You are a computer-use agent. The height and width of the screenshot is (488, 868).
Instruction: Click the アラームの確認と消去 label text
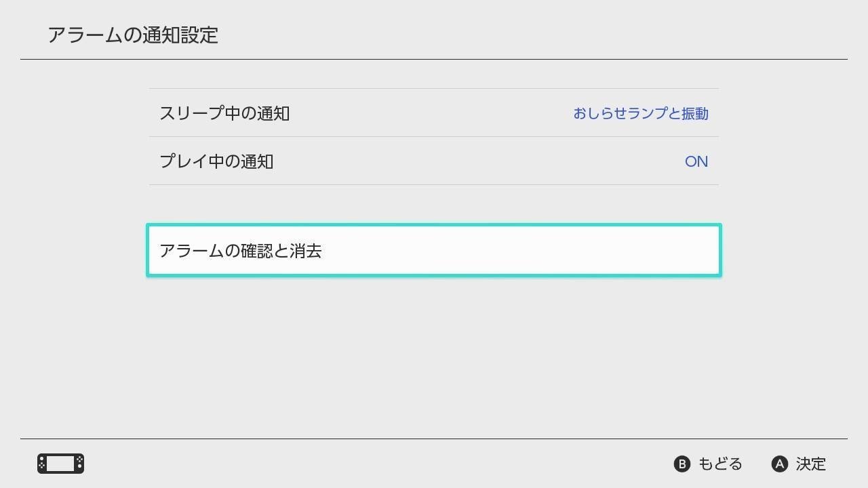241,251
